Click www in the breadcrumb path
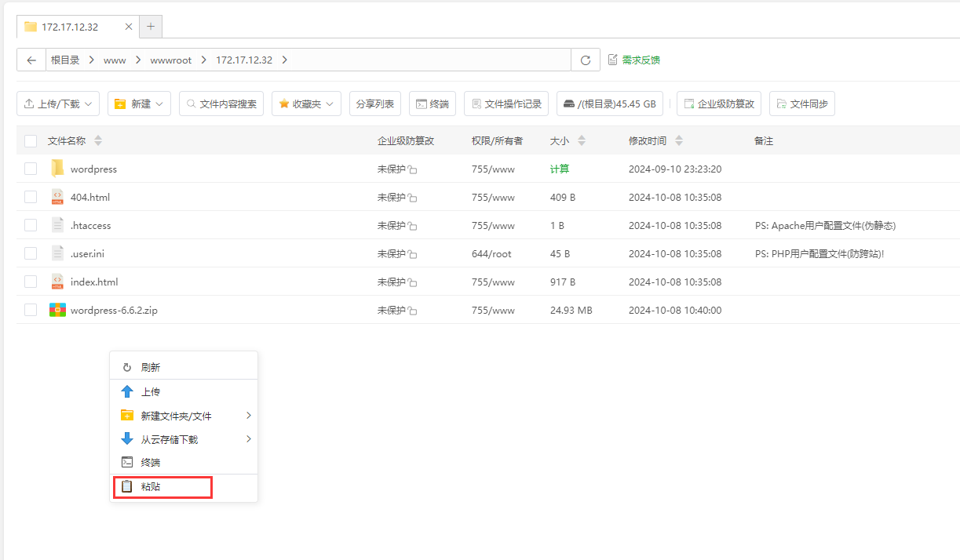 point(115,60)
